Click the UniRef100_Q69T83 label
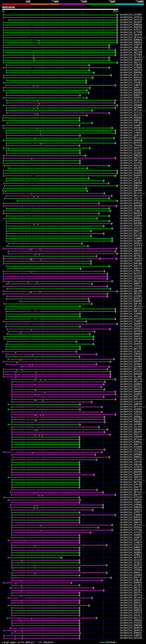This screenshot has width=146, height=644. pos(131,309)
